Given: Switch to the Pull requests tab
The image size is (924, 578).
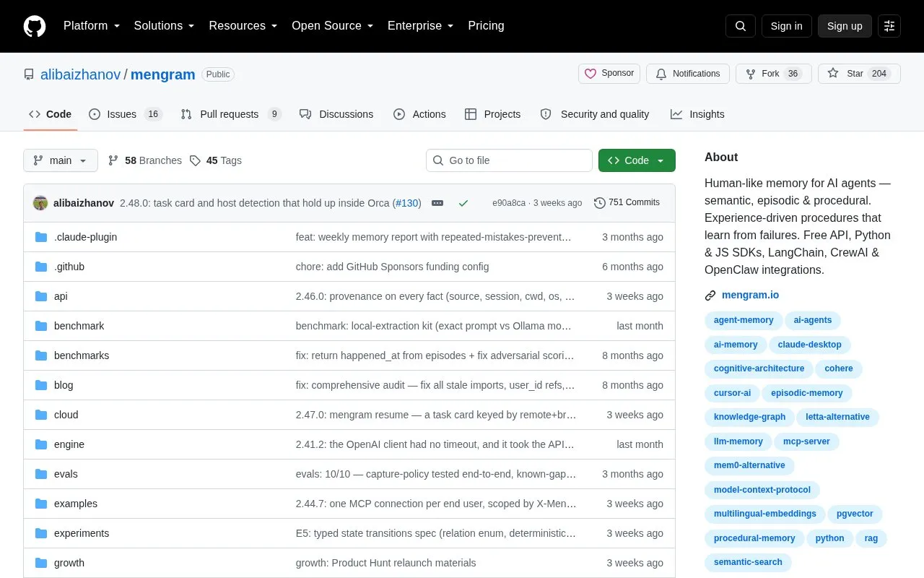Looking at the screenshot, I should [x=231, y=114].
